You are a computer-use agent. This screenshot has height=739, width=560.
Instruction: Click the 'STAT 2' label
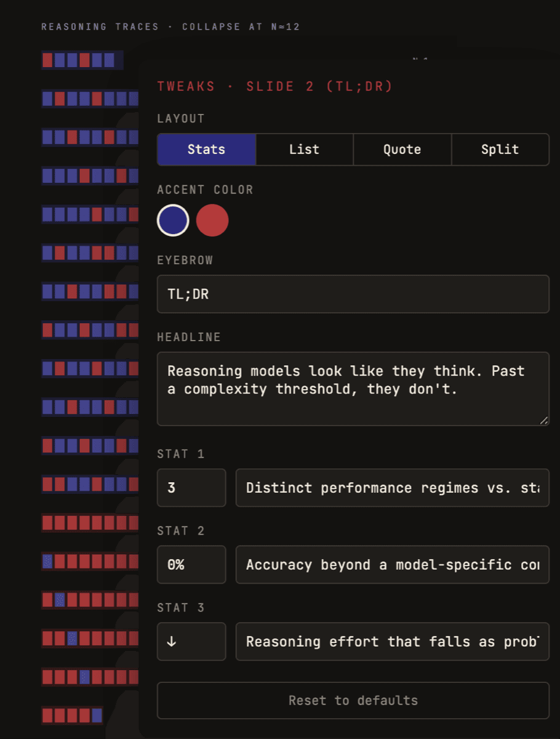181,531
